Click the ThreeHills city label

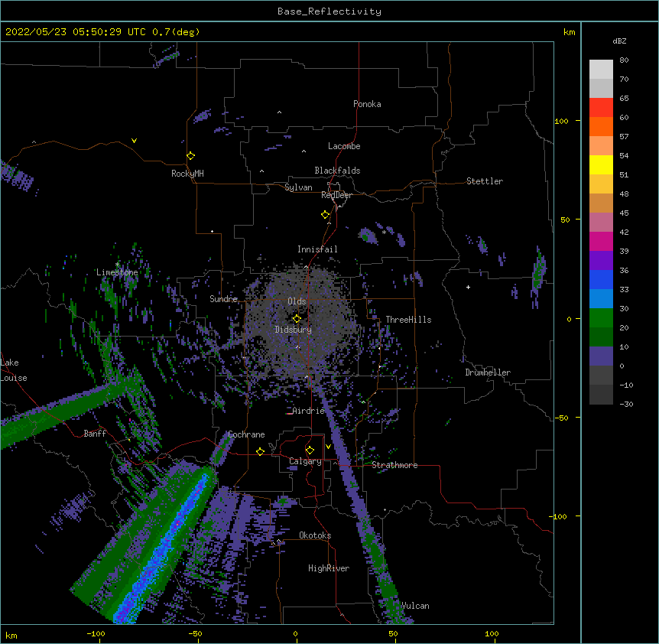(x=408, y=320)
